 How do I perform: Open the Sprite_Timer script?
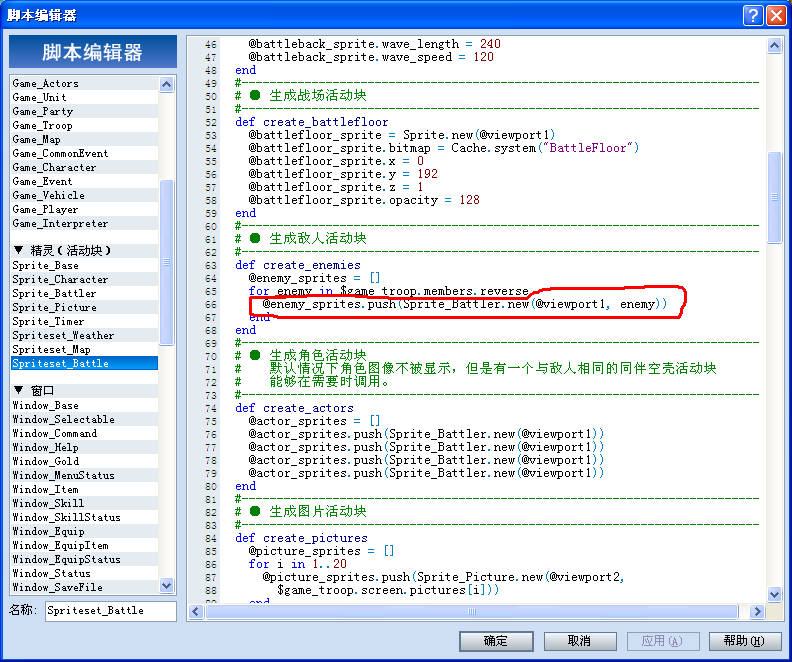tap(84, 321)
